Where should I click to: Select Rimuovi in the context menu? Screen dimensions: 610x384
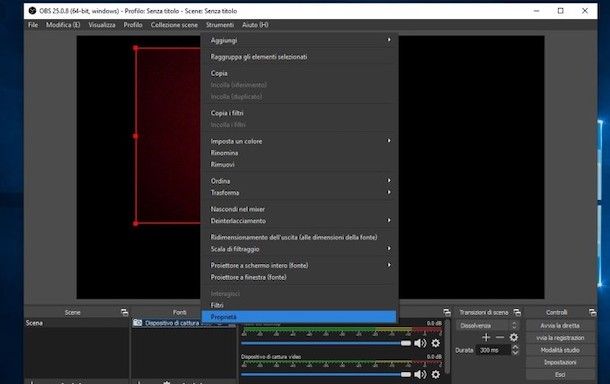tap(300, 165)
